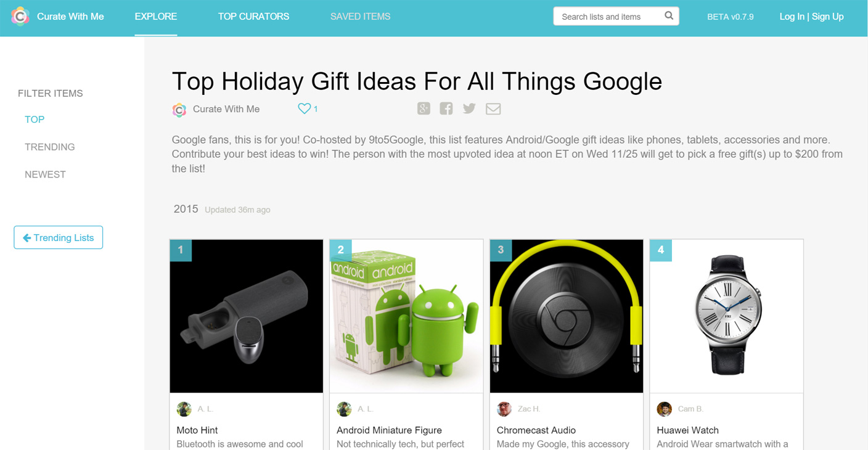
Task: Share the list on Facebook
Action: click(446, 108)
